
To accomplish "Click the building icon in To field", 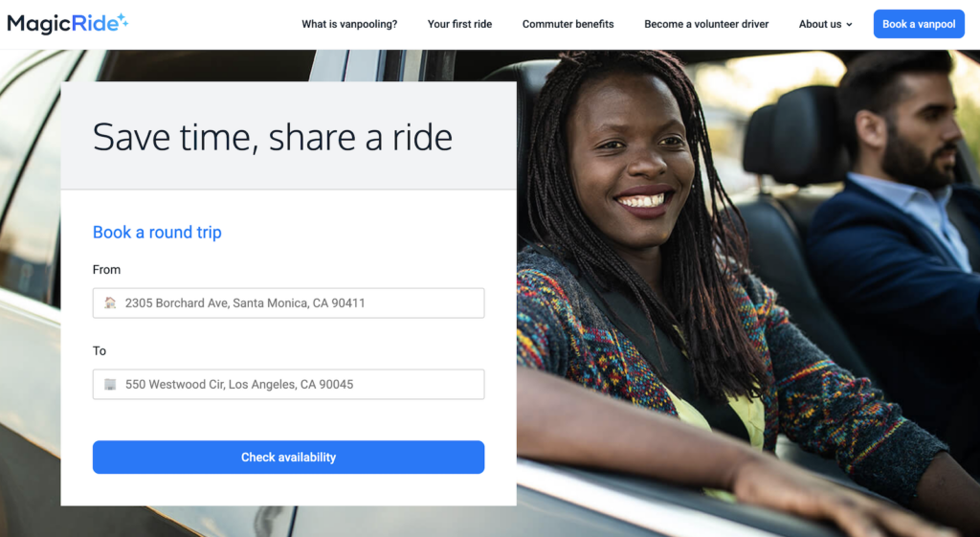I will (x=110, y=385).
